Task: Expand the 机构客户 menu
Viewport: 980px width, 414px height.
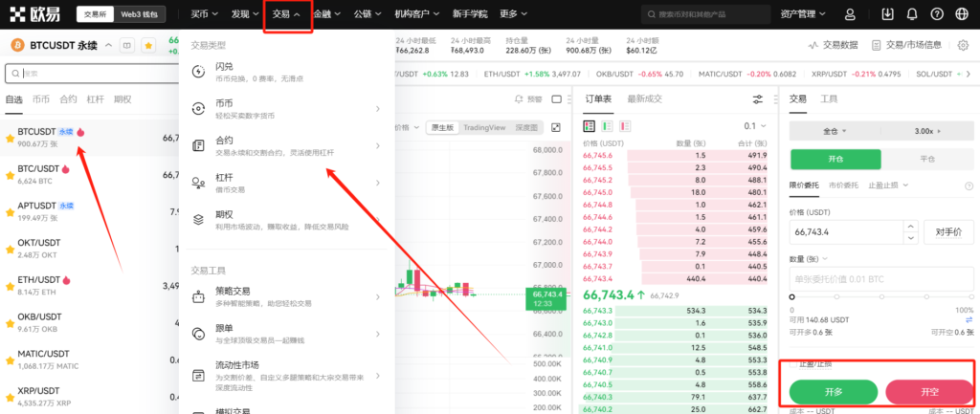Action: 417,13
